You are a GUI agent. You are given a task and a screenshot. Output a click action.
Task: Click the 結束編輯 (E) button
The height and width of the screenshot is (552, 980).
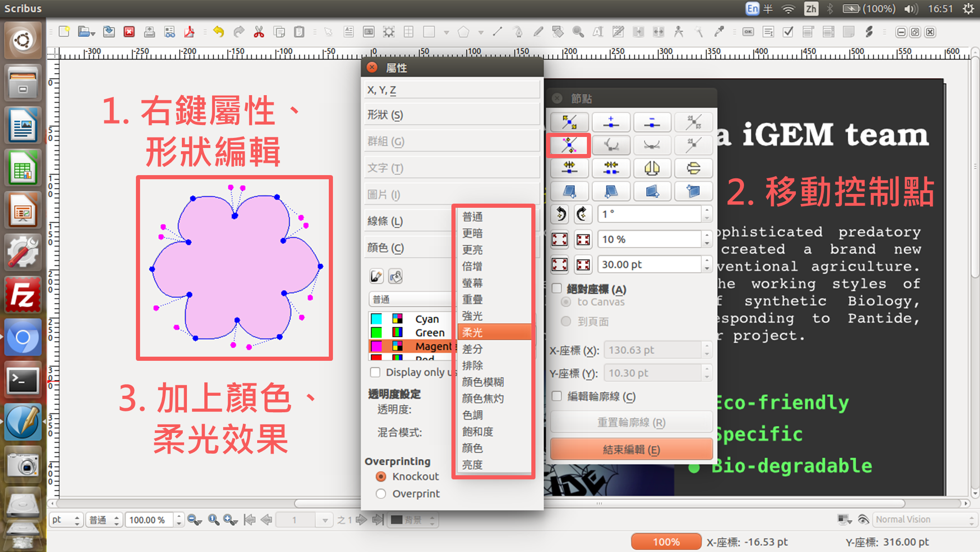[x=631, y=449]
